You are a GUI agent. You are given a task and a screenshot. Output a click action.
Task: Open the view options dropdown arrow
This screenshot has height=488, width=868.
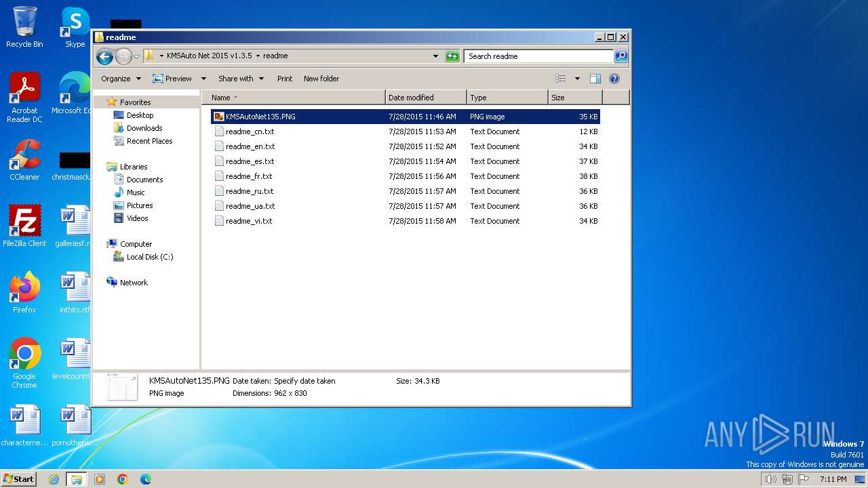tap(577, 79)
